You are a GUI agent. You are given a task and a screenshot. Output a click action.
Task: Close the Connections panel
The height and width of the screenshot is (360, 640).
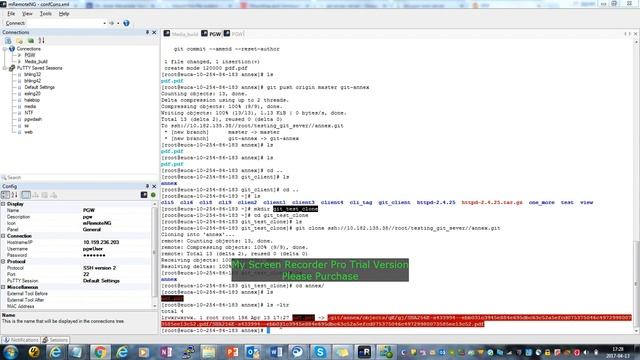pos(154,32)
